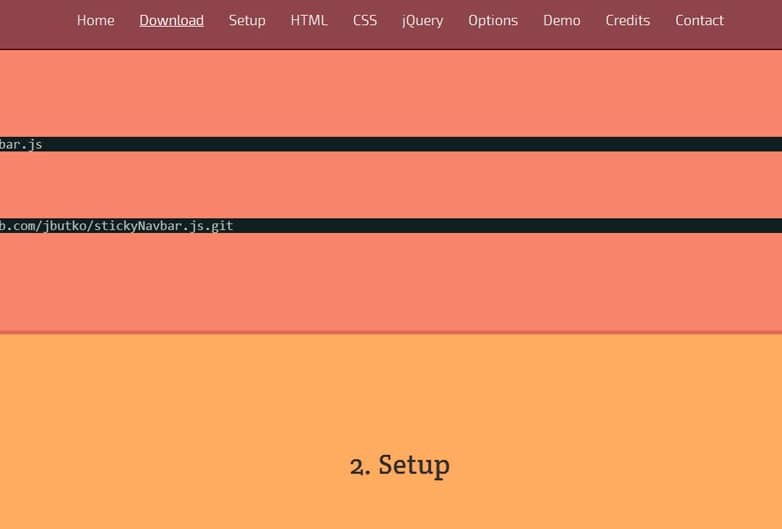This screenshot has height=529, width=782.
Task: Click empty navbar space right of Contact
Action: [755, 20]
